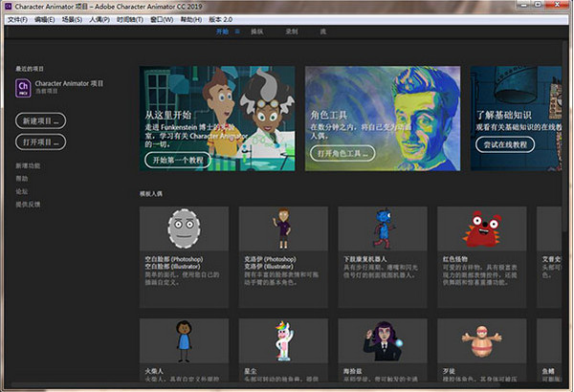Click the menu icon next to 开始 tab
Image resolution: width=574 pixels, height=392 pixels.
pyautogui.click(x=236, y=31)
